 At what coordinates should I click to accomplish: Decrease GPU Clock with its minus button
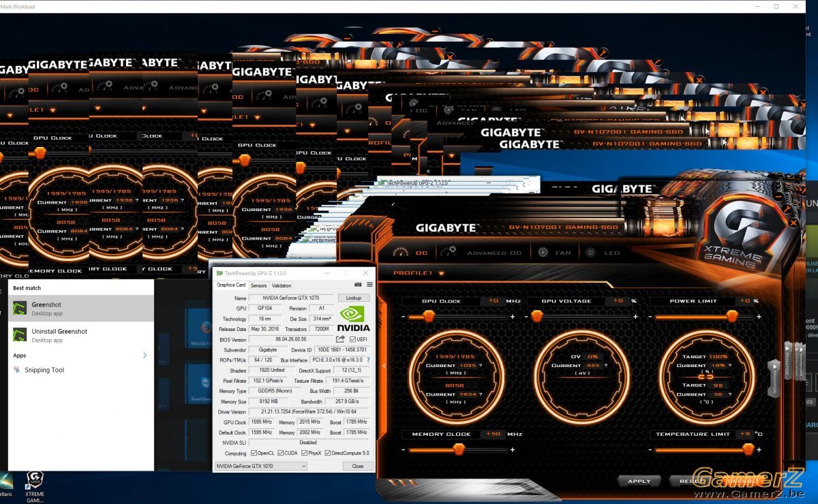(403, 317)
